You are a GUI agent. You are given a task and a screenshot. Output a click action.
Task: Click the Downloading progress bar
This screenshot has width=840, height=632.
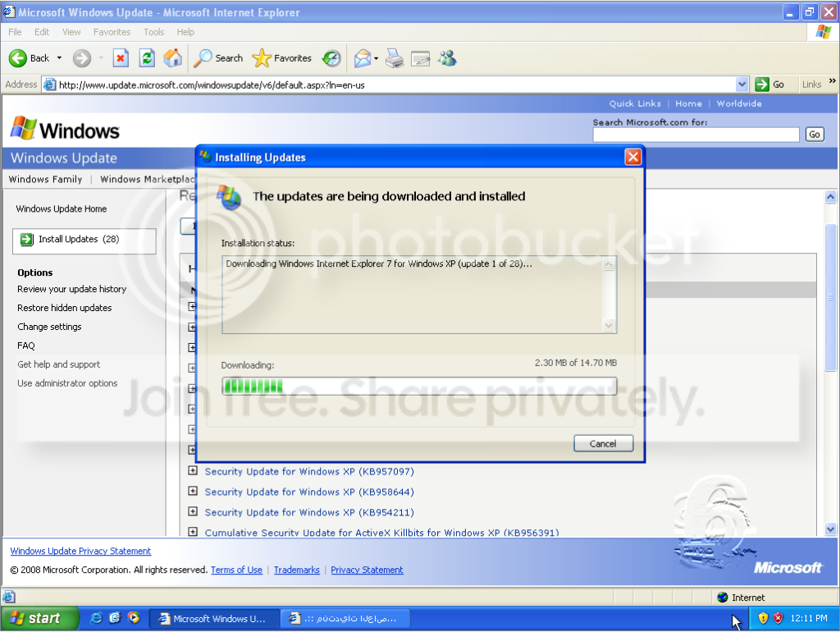tap(419, 386)
